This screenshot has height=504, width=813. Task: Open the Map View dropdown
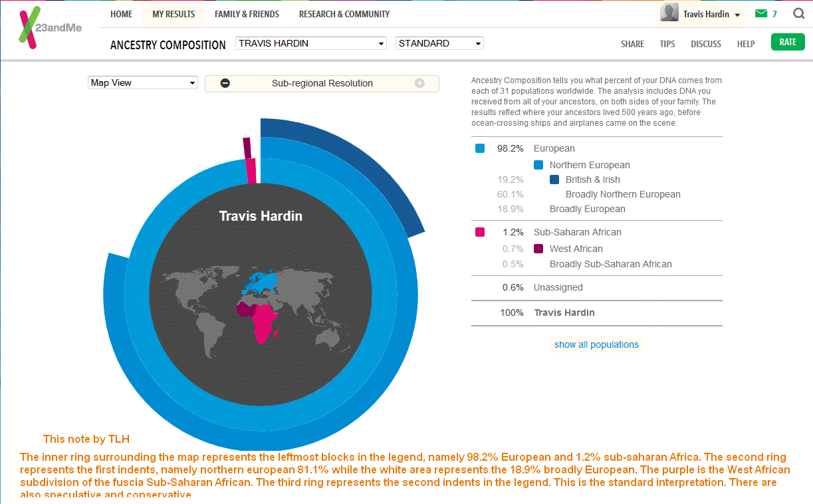[x=143, y=82]
